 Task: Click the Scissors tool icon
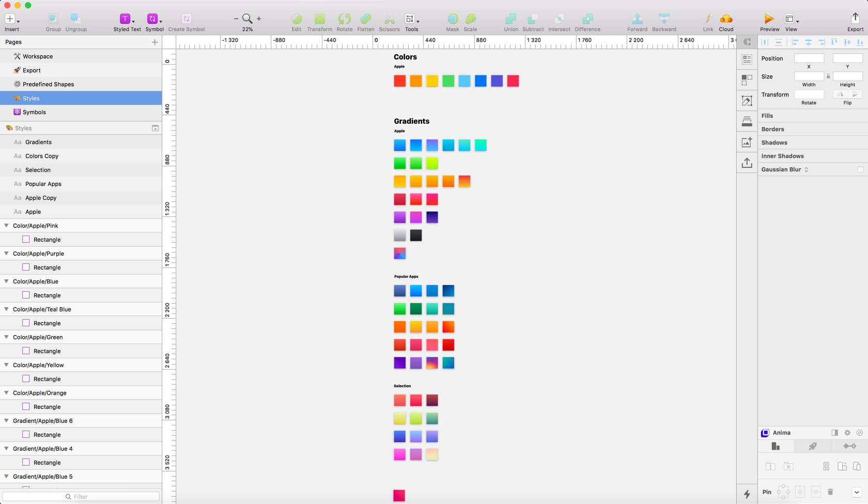click(x=389, y=20)
